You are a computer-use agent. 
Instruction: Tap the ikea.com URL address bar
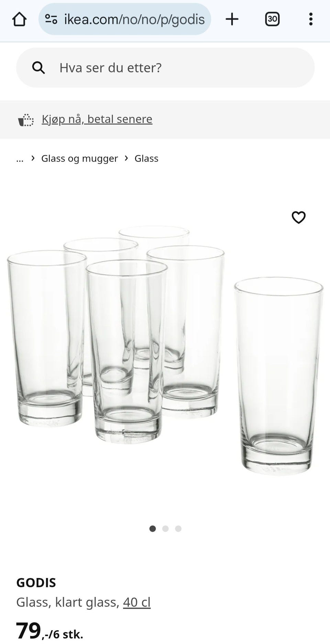click(x=124, y=19)
